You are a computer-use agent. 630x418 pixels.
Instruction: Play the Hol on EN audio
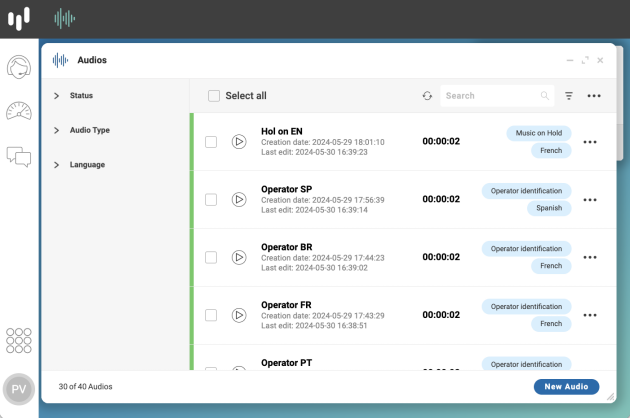(x=239, y=141)
